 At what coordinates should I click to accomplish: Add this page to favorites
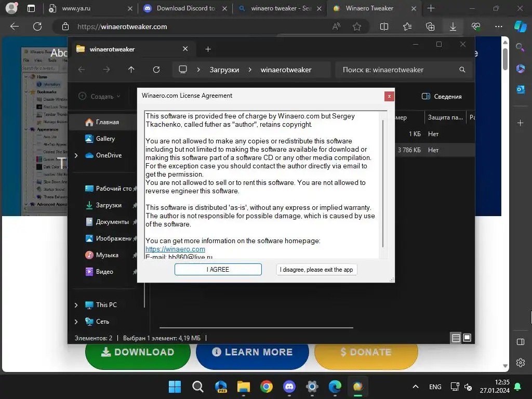pyautogui.click(x=356, y=26)
